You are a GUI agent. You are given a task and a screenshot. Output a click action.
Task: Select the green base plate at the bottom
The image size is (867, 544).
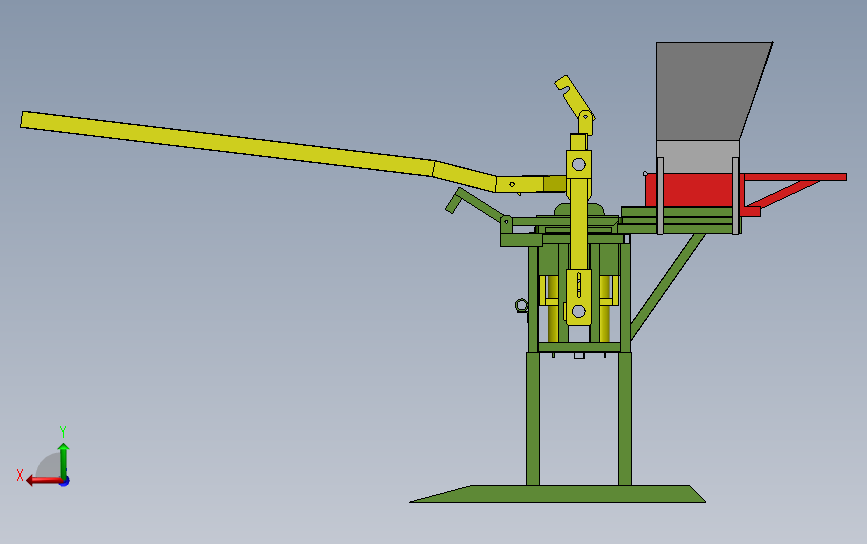pyautogui.click(x=557, y=494)
